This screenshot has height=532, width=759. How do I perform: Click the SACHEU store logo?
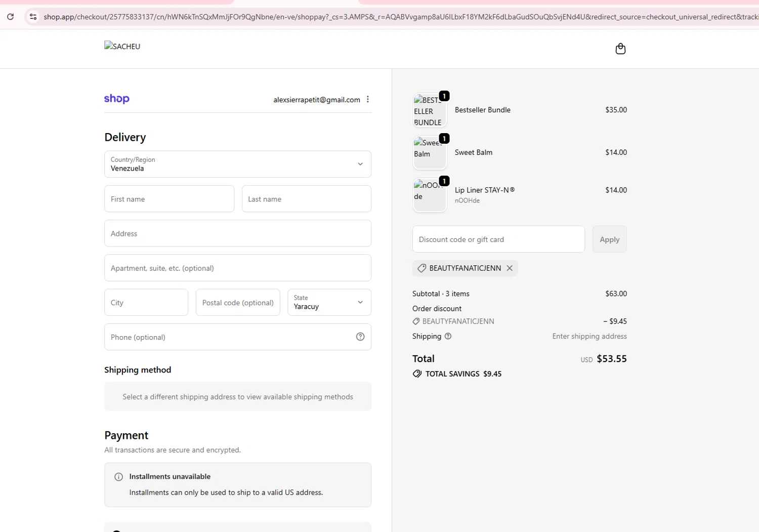pyautogui.click(x=122, y=46)
